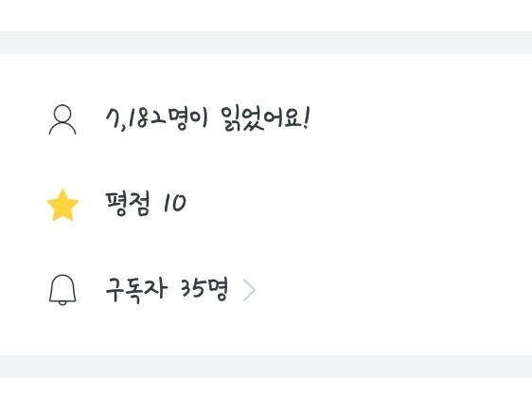
Task: Select the word '평점' beside the star
Action: tap(128, 204)
